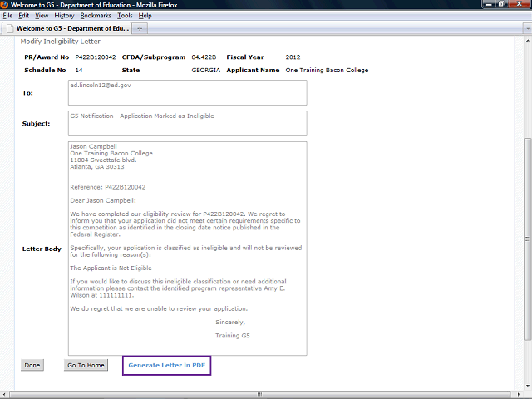This screenshot has width=532, height=399.
Task: Open the Tools menu
Action: (125, 16)
